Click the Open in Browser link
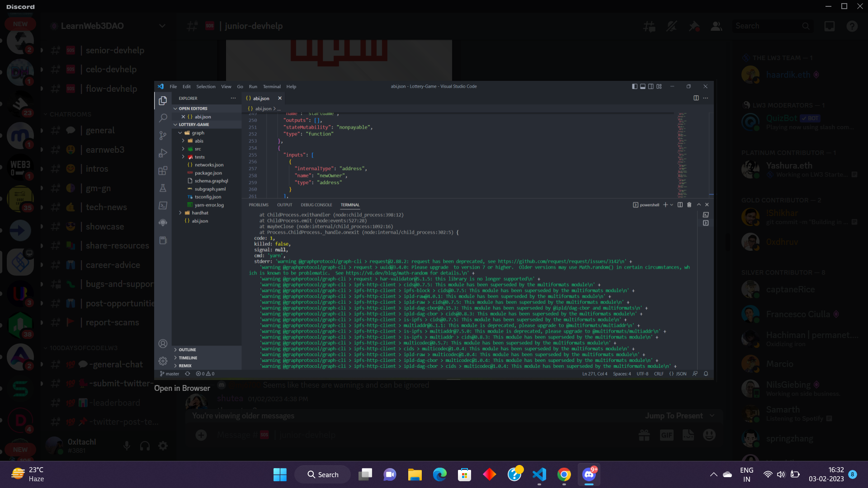 (x=182, y=388)
